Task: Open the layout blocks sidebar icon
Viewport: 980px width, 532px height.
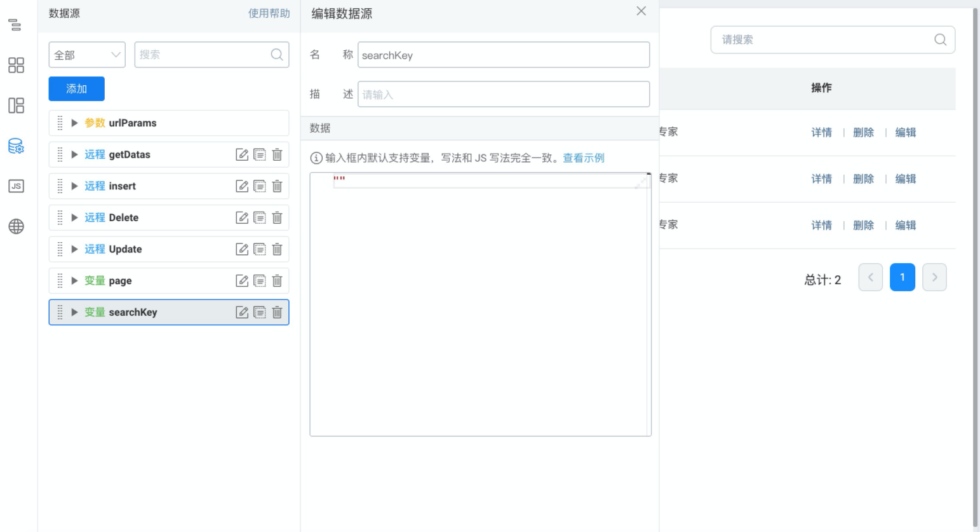Action: [x=16, y=106]
